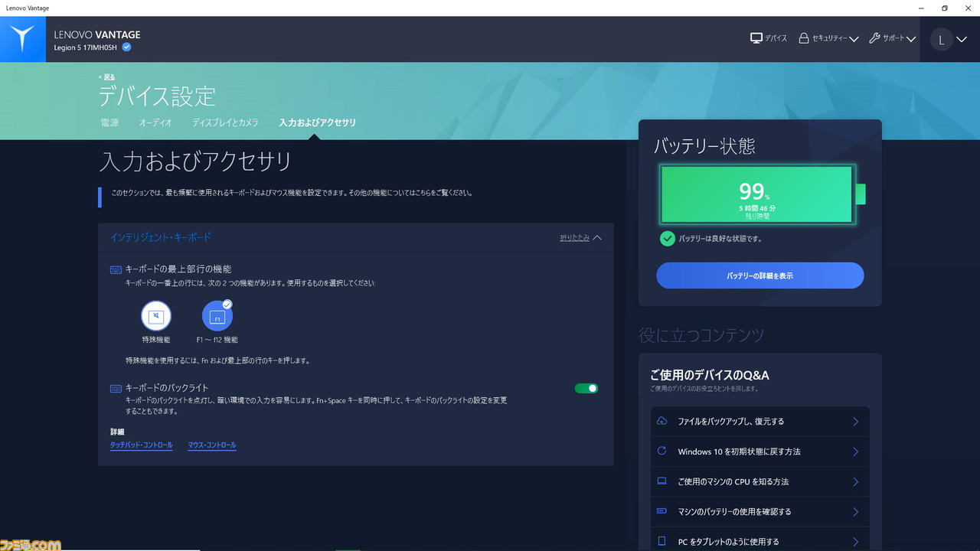Click the cloud backup icon in Q&A list

coord(662,421)
